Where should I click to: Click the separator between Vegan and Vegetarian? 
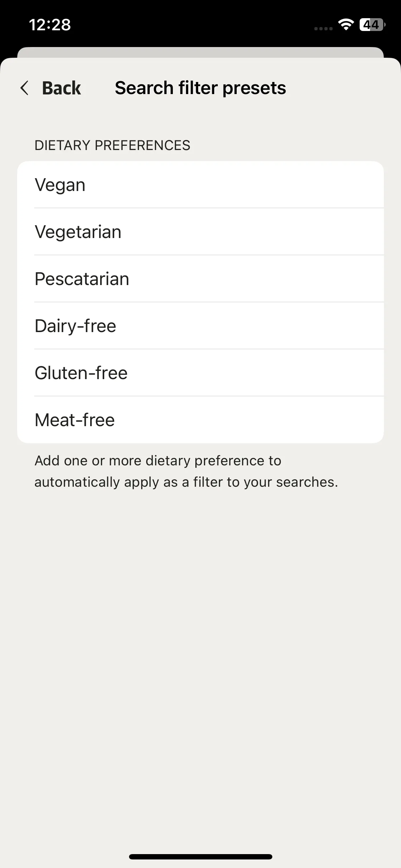(x=209, y=208)
